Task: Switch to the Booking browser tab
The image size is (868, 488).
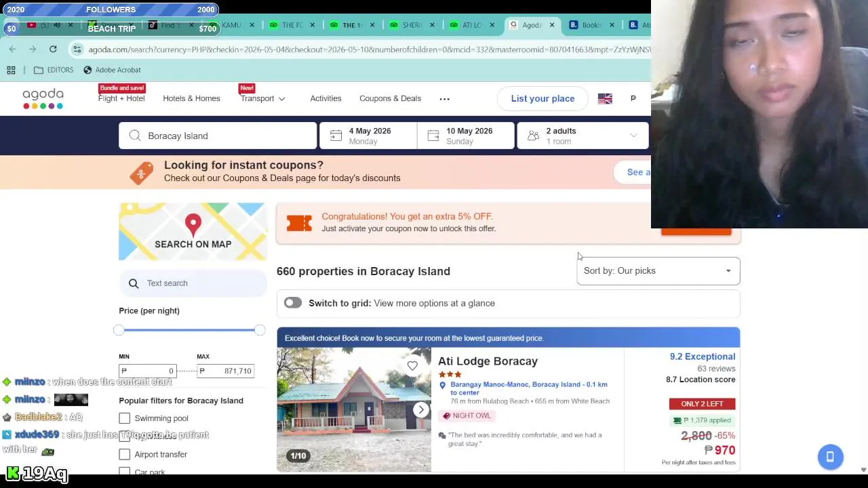Action: point(591,25)
